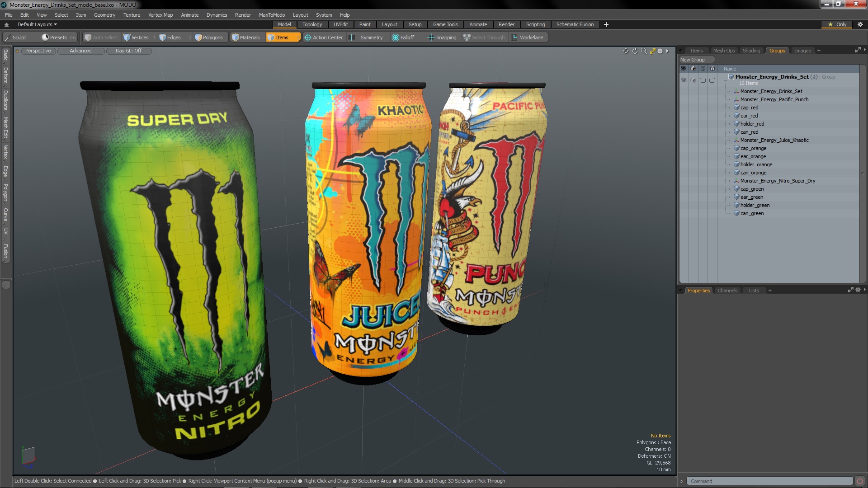This screenshot has height=488, width=868.
Task: Click the render camera column header icon
Action: 693,69
